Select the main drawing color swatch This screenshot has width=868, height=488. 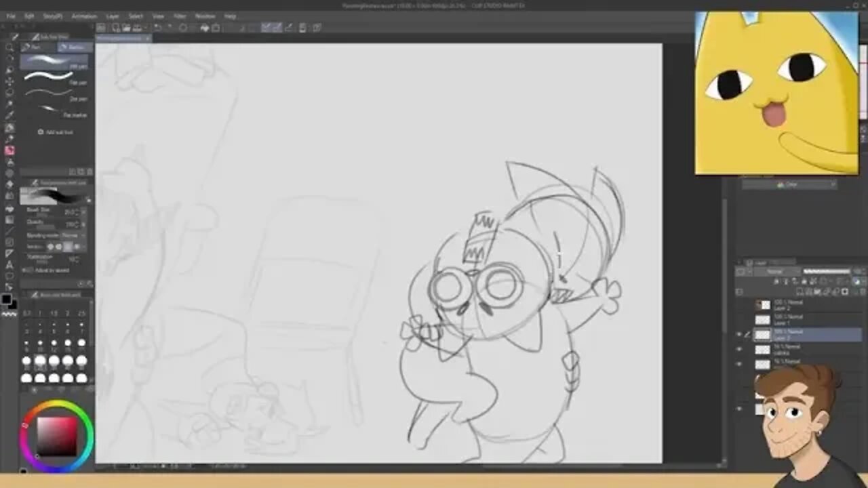pyautogui.click(x=6, y=299)
